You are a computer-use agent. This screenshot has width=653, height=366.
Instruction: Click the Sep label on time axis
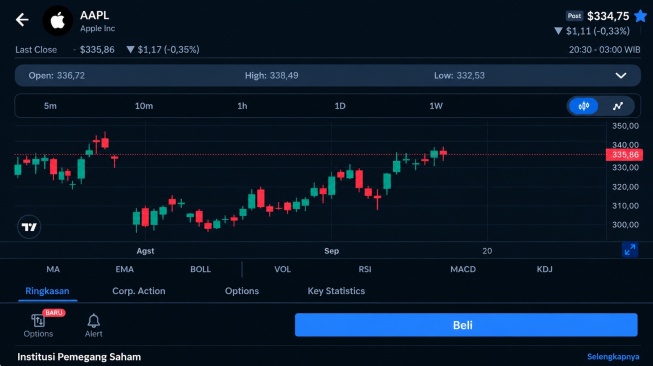(331, 251)
